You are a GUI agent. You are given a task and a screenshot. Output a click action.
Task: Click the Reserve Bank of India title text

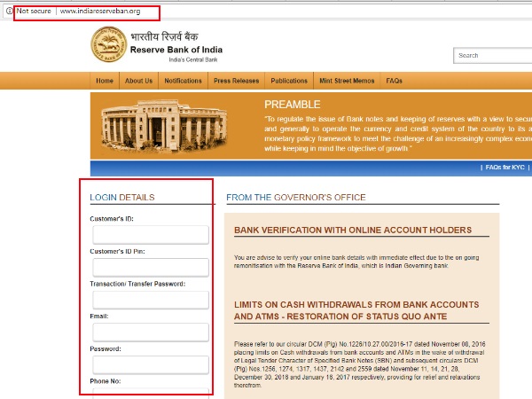[x=176, y=50]
